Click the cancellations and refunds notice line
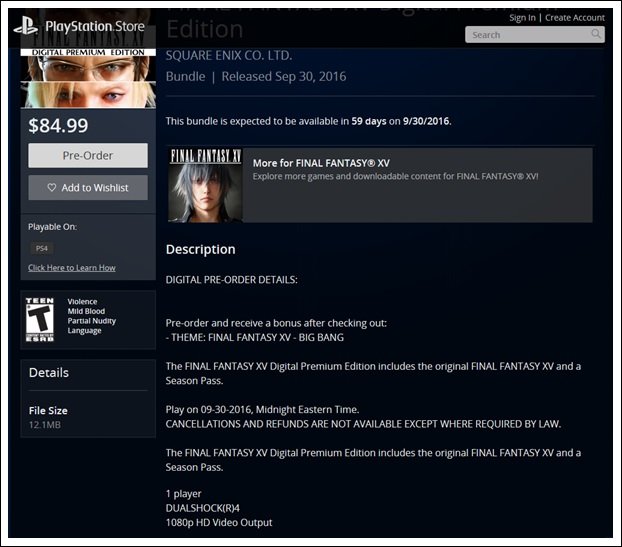Viewport: 622px width, 547px height. coord(363,424)
